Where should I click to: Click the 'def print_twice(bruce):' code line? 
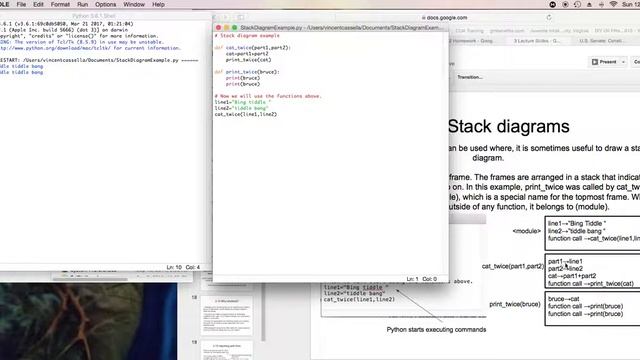(247, 72)
